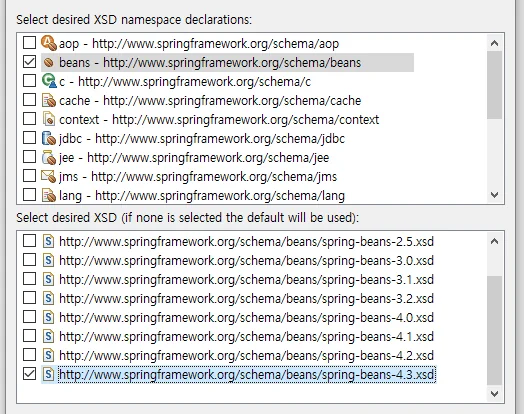
Task: Enable the spring-beans-4.1.xsd checkbox
Action: click(29, 336)
